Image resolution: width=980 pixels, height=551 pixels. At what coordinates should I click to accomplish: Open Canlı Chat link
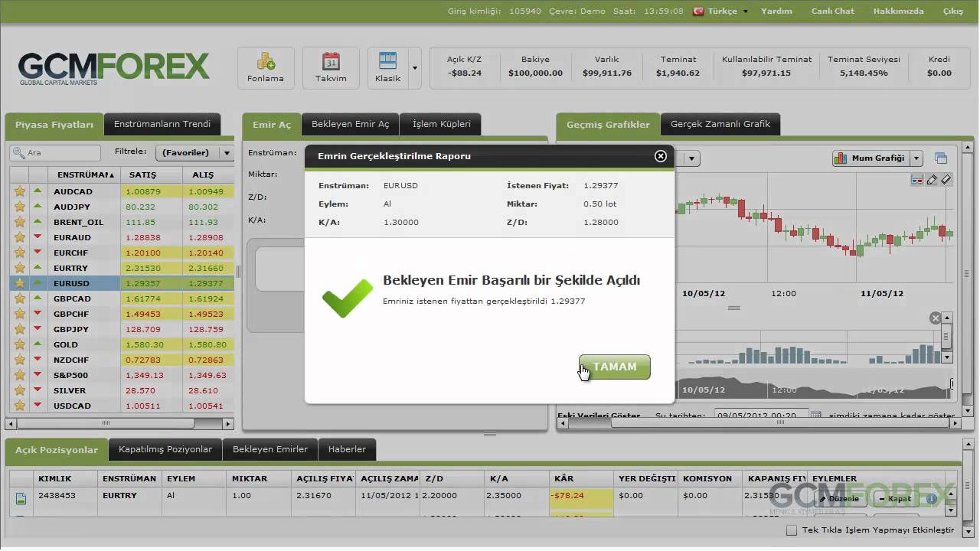click(833, 11)
